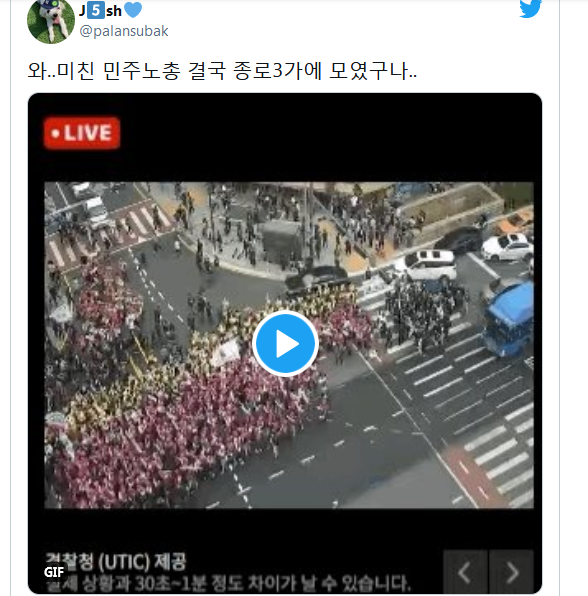Screen dimensions: 588x596
Task: Click the blue Twitter bird logo
Action: tap(530, 8)
